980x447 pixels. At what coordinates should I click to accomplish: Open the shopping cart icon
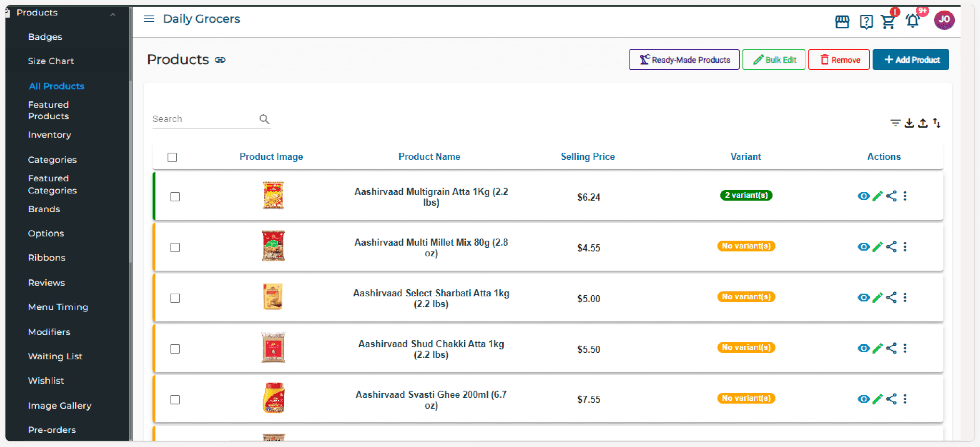888,21
